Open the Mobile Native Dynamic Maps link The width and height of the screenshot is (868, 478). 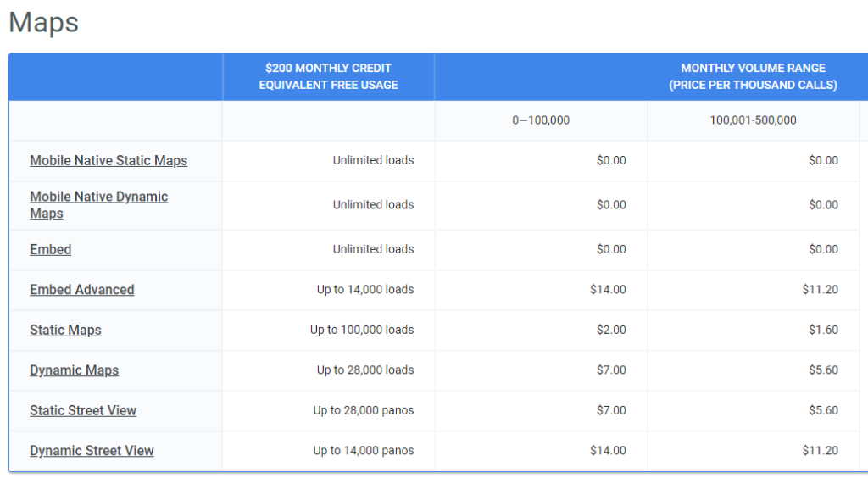98,205
